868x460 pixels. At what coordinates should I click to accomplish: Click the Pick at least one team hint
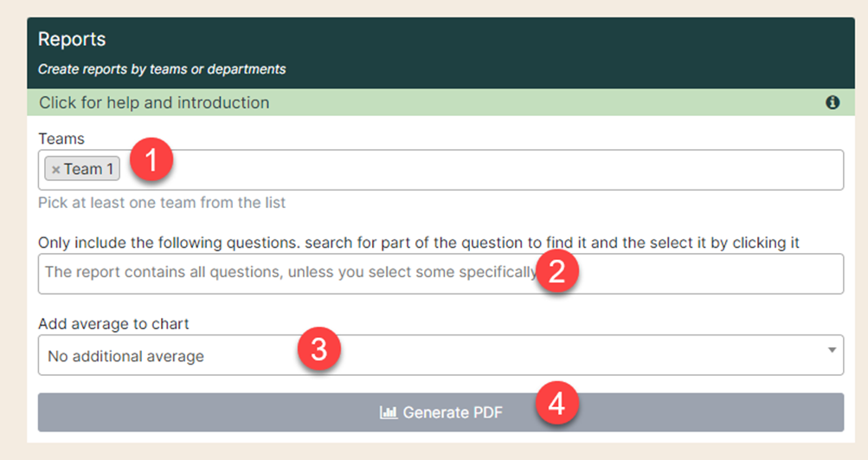[162, 203]
